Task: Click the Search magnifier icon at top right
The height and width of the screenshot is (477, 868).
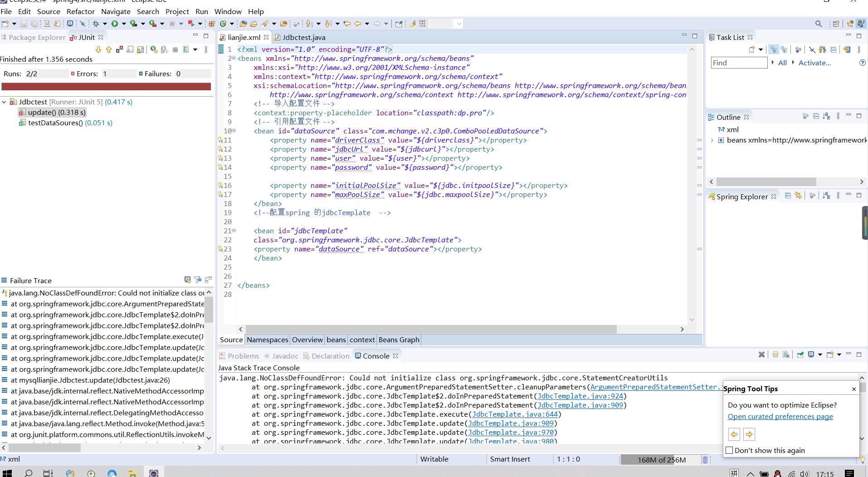Action: (819, 24)
